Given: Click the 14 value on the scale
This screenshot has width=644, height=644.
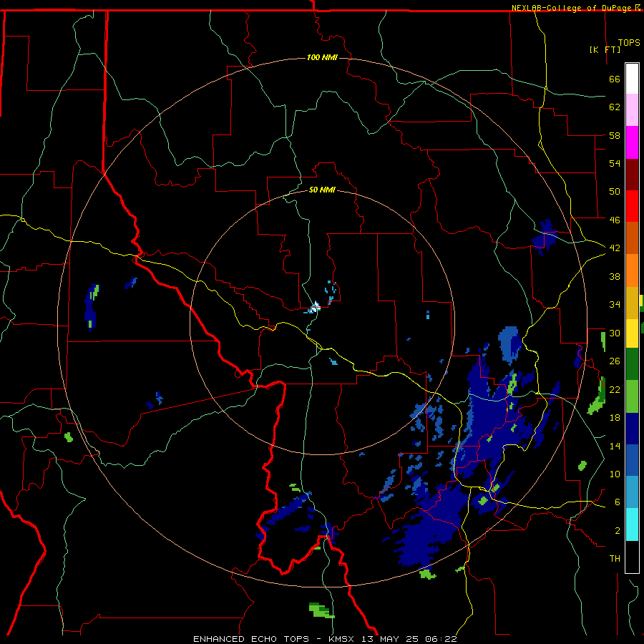Looking at the screenshot, I should click(x=615, y=446).
